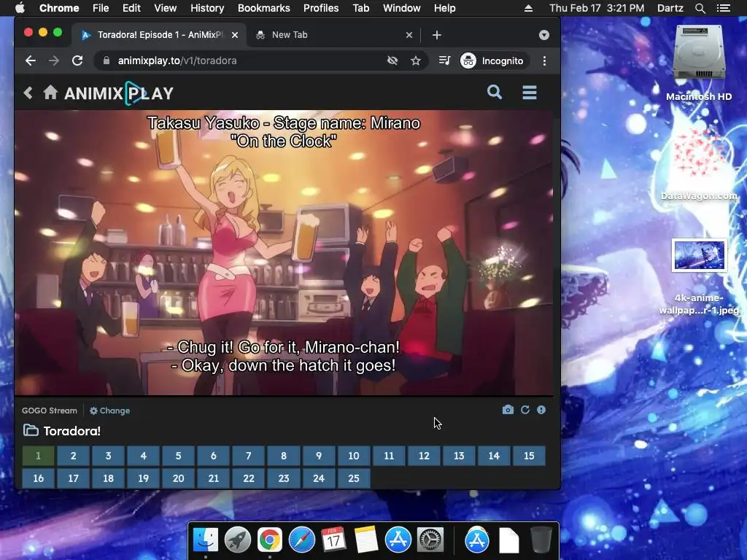Open Safari from the Dock
The image size is (747, 560).
[302, 540]
